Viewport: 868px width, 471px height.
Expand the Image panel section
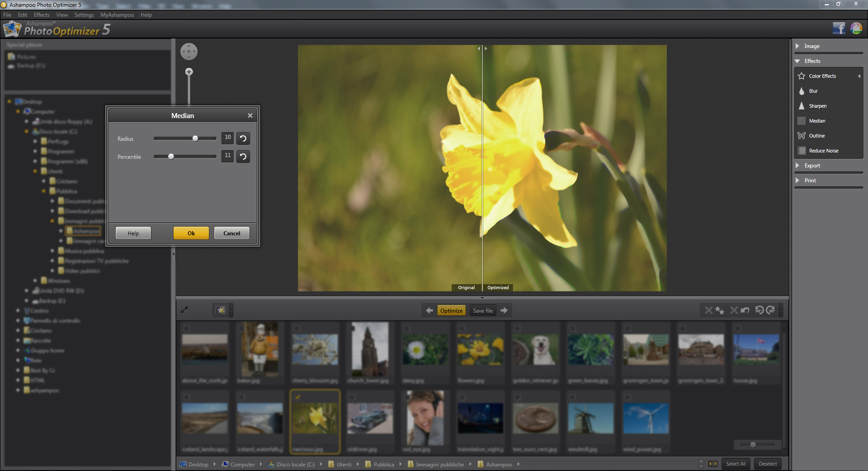click(x=811, y=46)
